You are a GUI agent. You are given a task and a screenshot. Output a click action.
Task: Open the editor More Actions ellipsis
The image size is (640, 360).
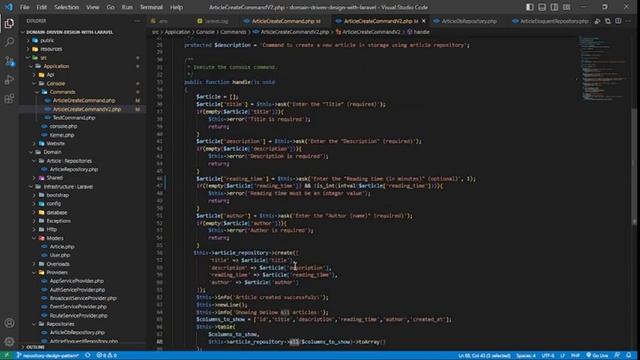[x=629, y=21]
